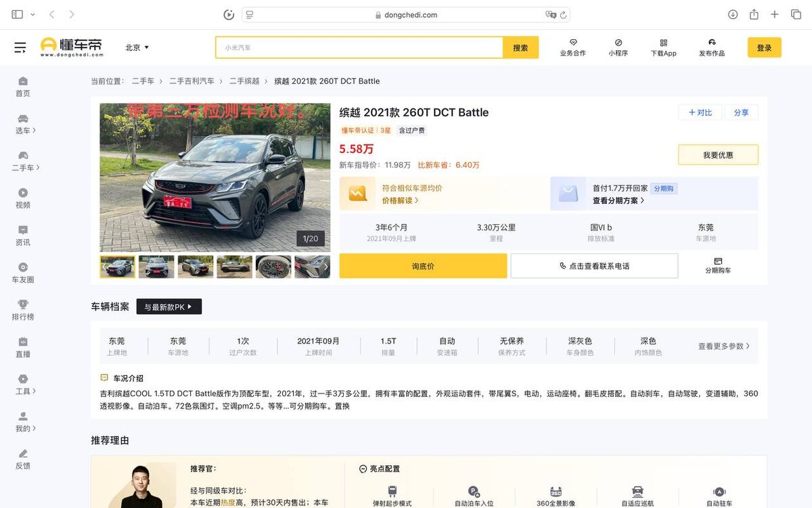
Task: Click the 分期购 tag
Action: tap(664, 188)
